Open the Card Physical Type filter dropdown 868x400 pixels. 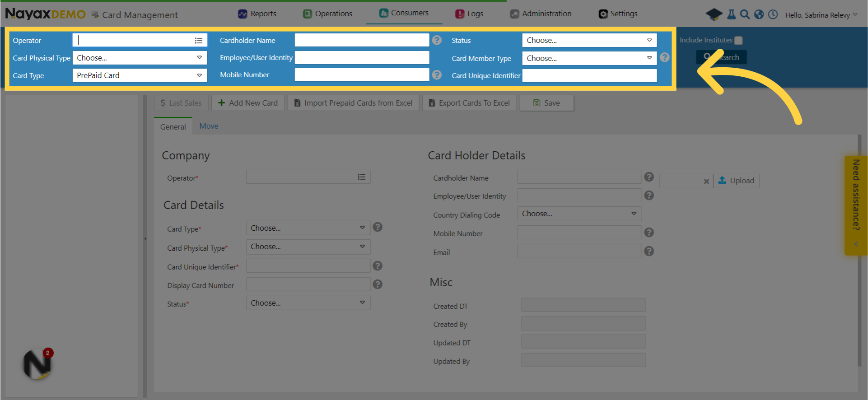140,58
